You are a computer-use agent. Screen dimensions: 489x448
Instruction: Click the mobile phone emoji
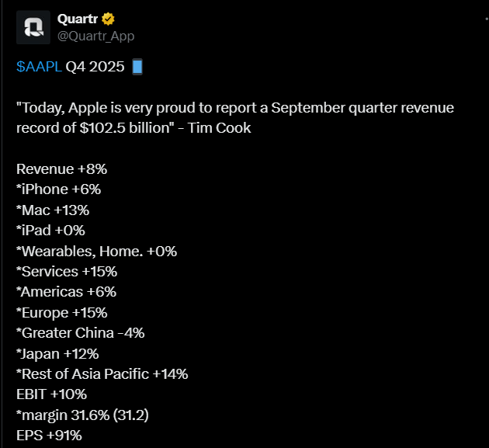coord(137,67)
